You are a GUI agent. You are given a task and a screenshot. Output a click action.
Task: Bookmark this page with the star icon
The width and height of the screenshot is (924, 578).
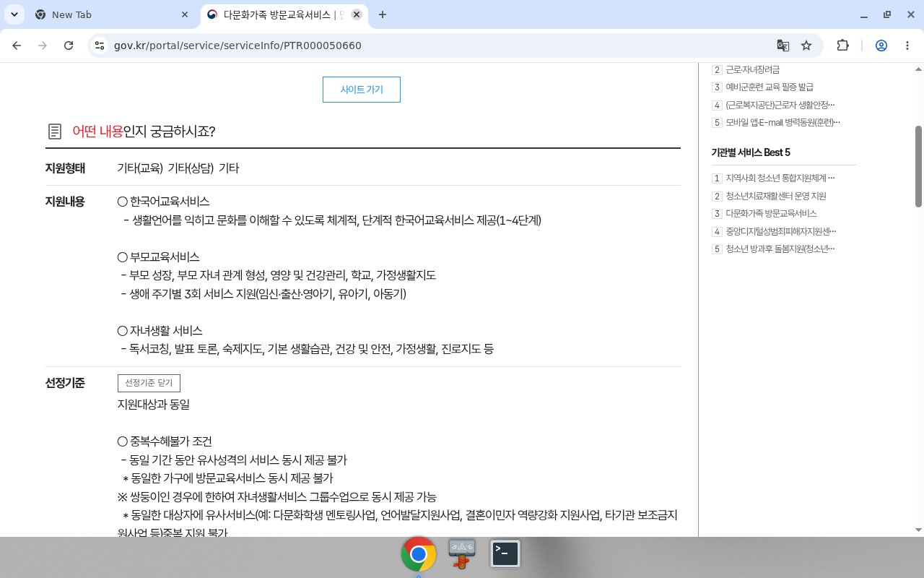(806, 46)
